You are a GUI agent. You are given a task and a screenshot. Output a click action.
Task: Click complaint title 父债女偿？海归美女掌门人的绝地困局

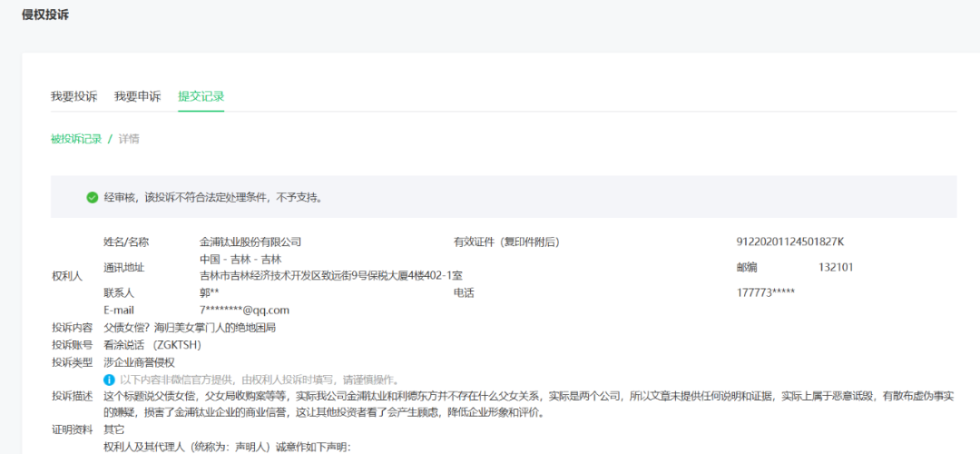tap(190, 328)
